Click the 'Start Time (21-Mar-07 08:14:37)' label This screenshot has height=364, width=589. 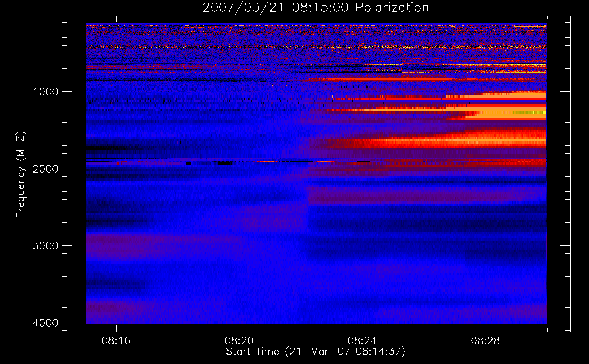316,352
